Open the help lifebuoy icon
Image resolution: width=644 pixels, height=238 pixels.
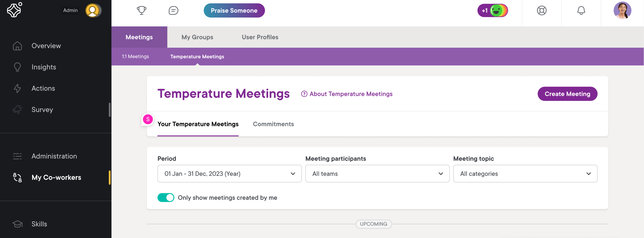pyautogui.click(x=542, y=10)
